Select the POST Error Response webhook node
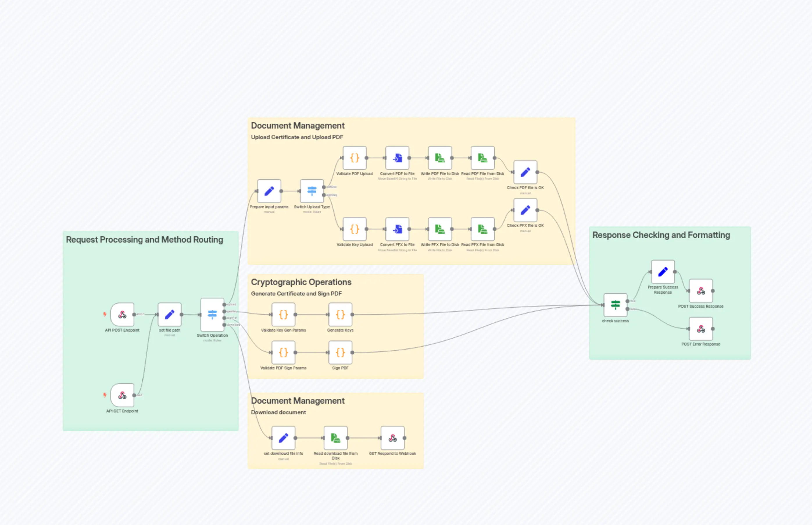This screenshot has width=812, height=525. pos(701,329)
